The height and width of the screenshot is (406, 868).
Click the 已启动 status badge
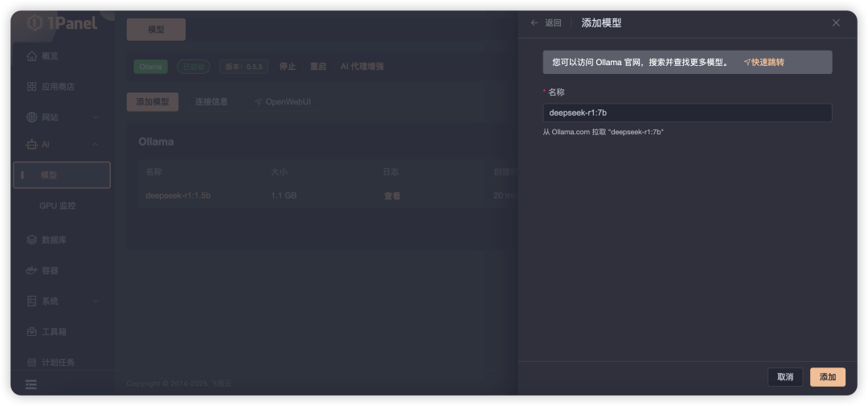[x=193, y=67]
